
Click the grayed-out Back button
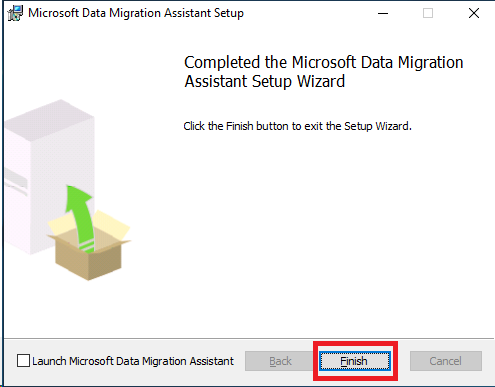click(280, 361)
